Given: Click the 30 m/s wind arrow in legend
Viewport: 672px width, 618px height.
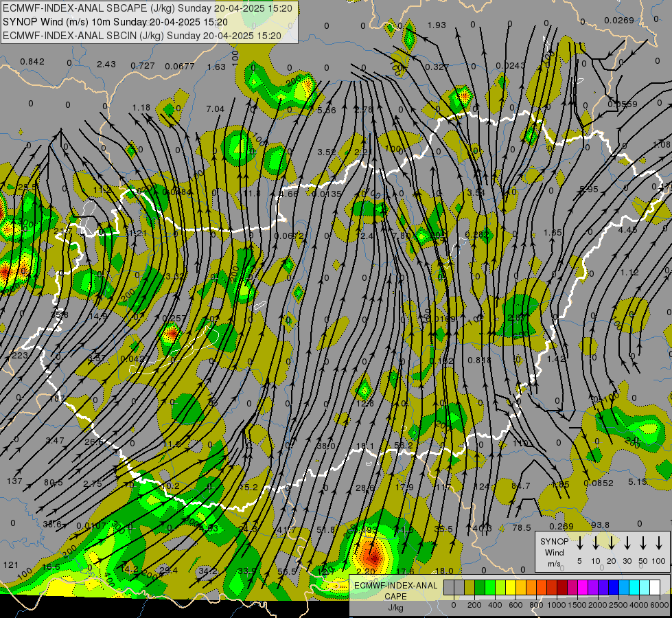Looking at the screenshot, I should 627,543.
